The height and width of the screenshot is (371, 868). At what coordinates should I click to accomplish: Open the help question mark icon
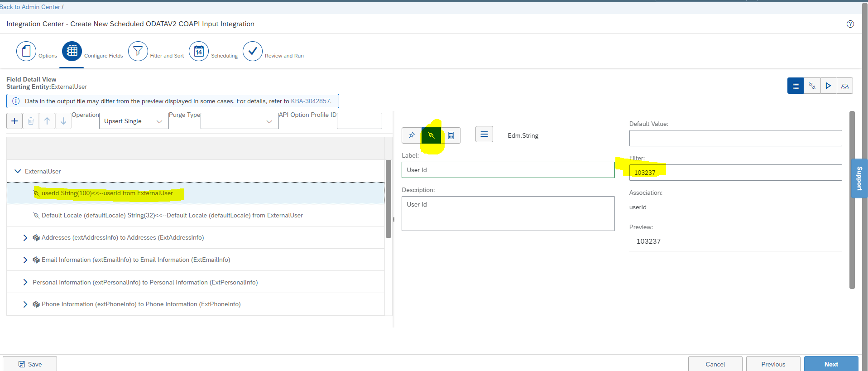click(850, 24)
